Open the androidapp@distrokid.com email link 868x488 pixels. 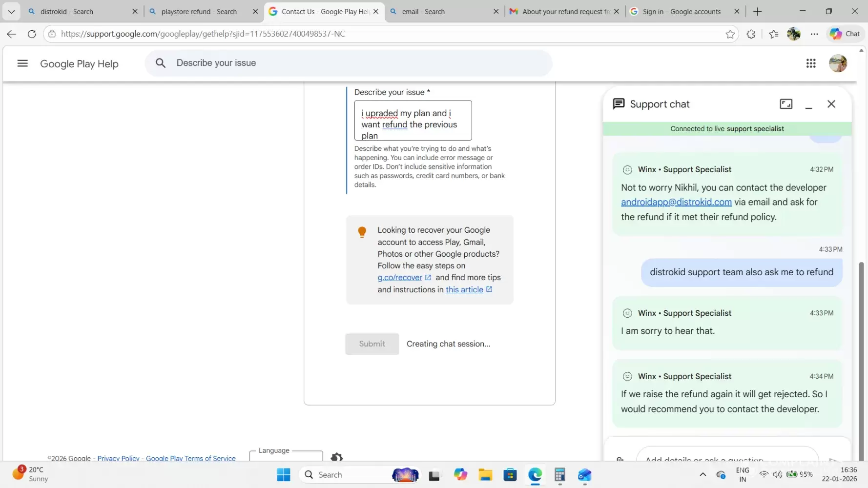(676, 202)
